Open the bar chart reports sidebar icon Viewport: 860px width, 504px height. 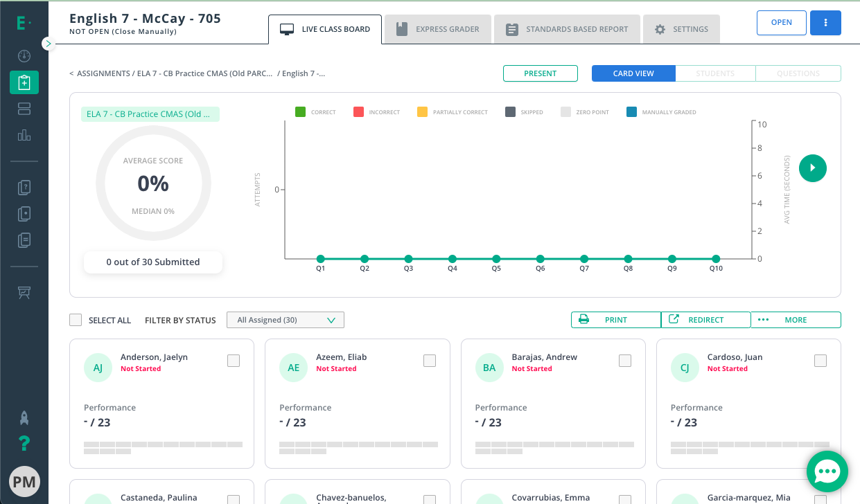coord(24,135)
